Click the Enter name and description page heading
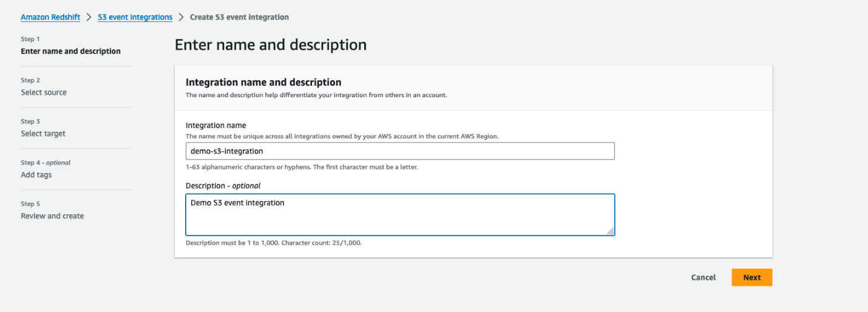This screenshot has height=312, width=868. pos(271,45)
